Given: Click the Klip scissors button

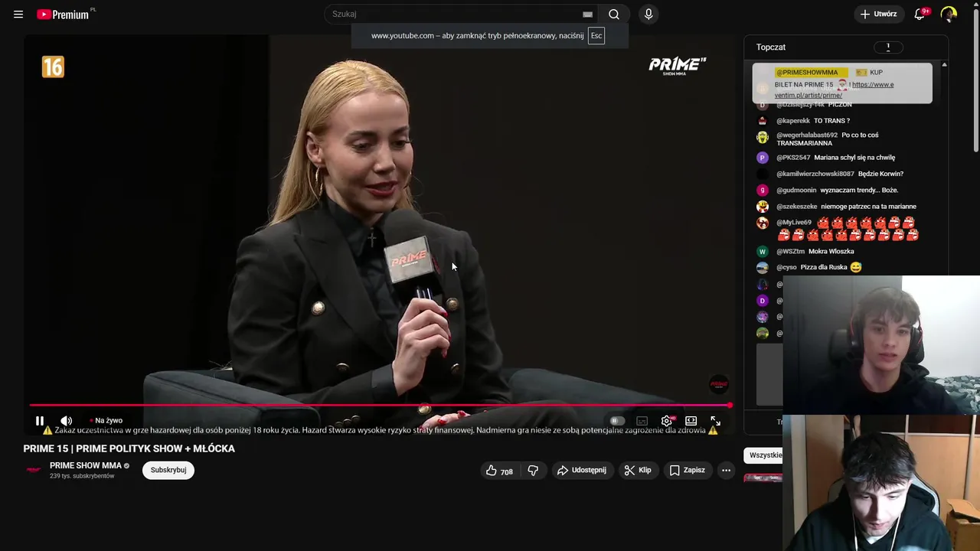Looking at the screenshot, I should [638, 471].
